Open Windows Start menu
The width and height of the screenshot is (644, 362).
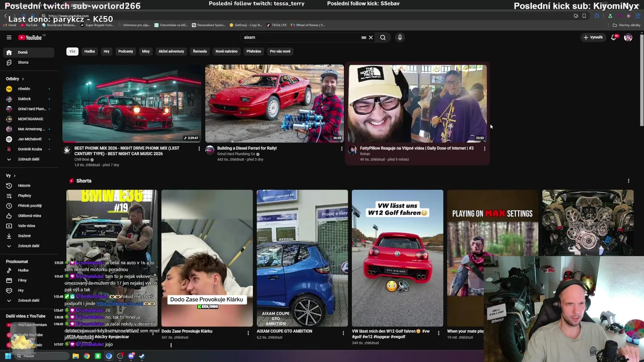(8, 356)
